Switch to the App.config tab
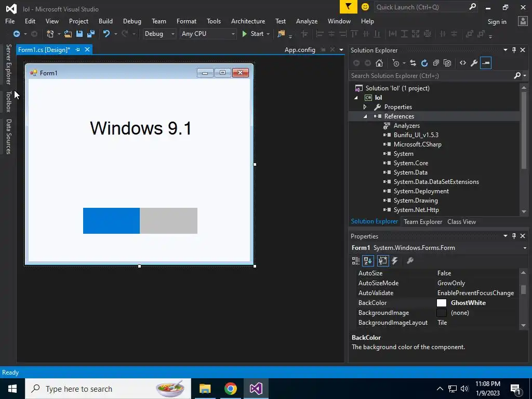532x399 pixels. 300,50
